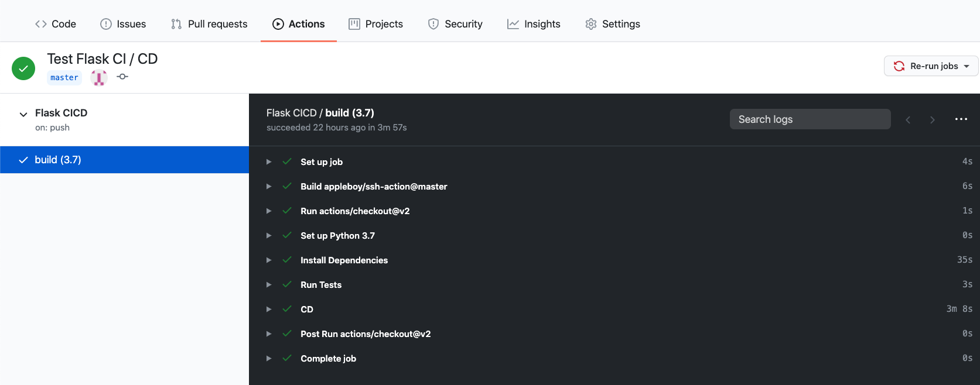Open the Pull requests tab
The height and width of the screenshot is (385, 980).
click(x=209, y=24)
